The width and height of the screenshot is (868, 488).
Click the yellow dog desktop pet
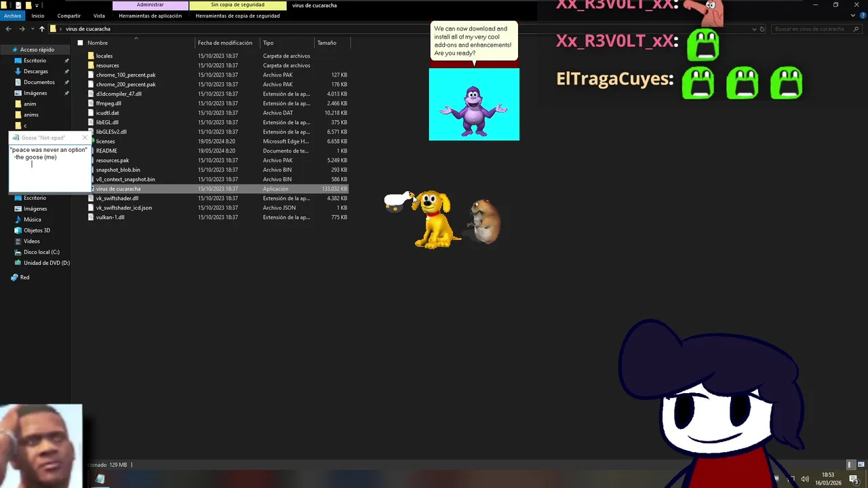click(x=434, y=220)
